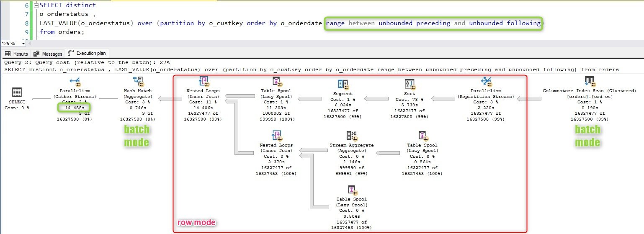Click the Query 2 cost header text
This screenshot has height=234, width=644.
(x=87, y=62)
